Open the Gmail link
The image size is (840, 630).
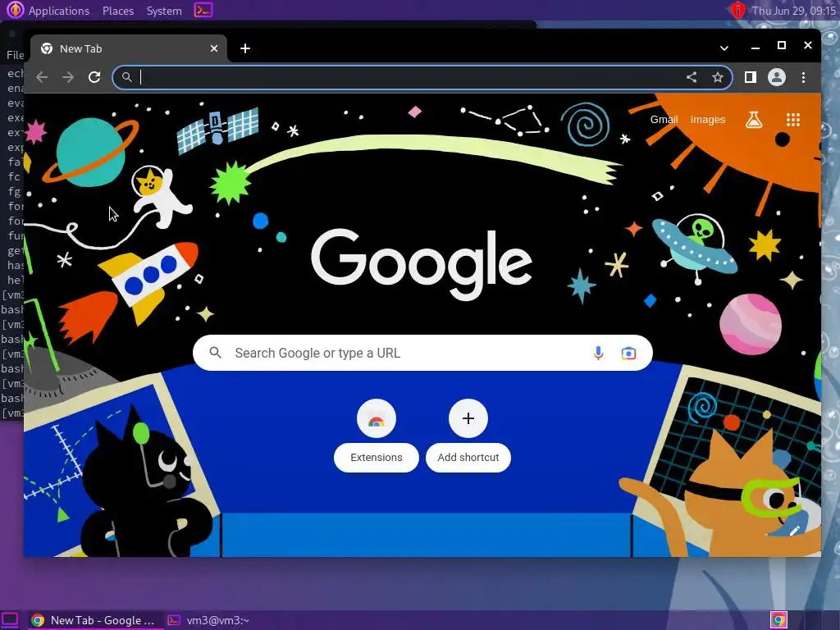[664, 120]
